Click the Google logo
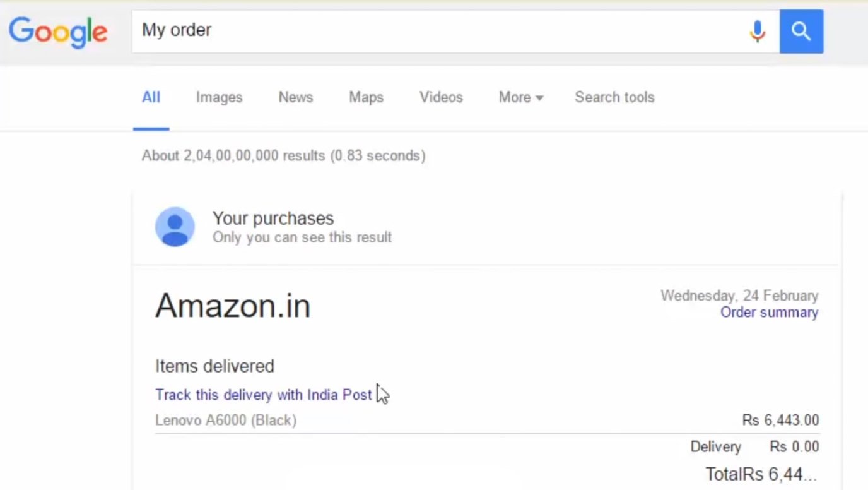 click(58, 32)
